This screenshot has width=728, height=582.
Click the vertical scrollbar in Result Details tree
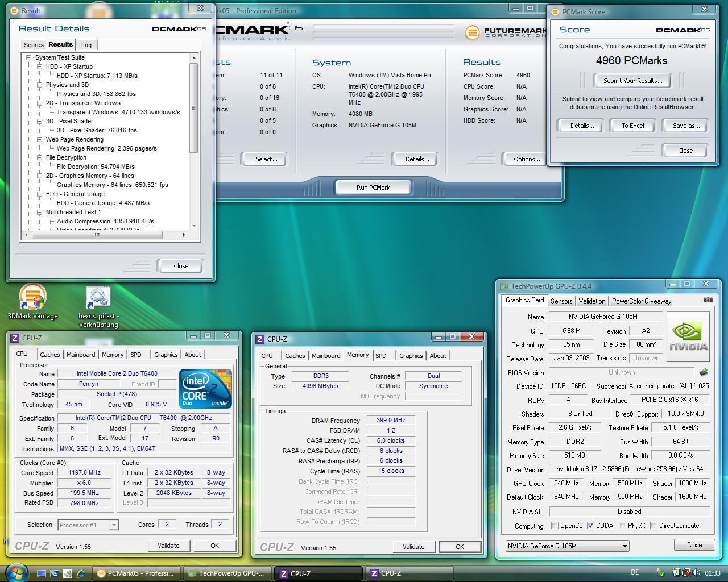pyautogui.click(x=194, y=108)
